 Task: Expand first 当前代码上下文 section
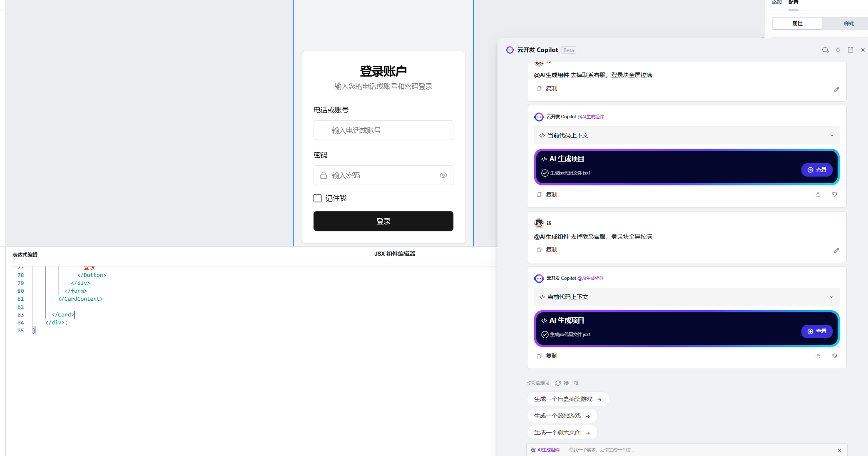(x=832, y=135)
